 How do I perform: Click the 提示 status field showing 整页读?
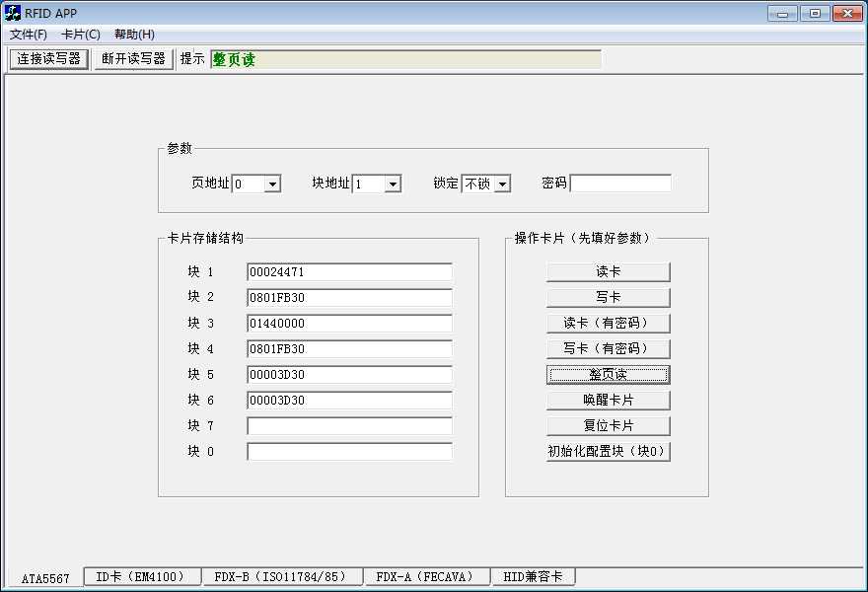coord(405,59)
